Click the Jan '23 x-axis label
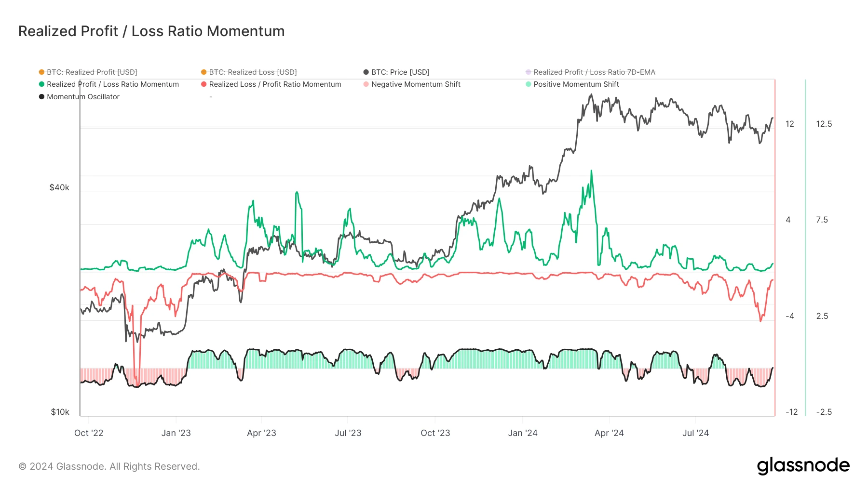Screen dimensions: 868x488 pos(176,433)
